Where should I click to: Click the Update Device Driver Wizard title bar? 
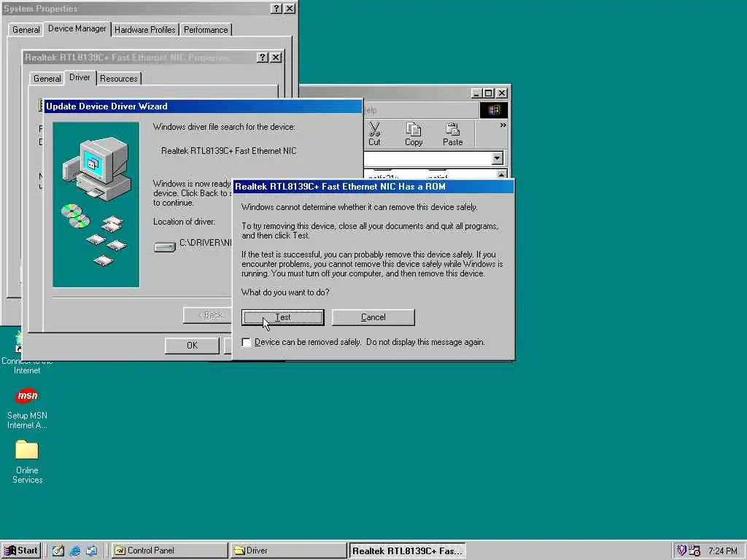pyautogui.click(x=203, y=106)
